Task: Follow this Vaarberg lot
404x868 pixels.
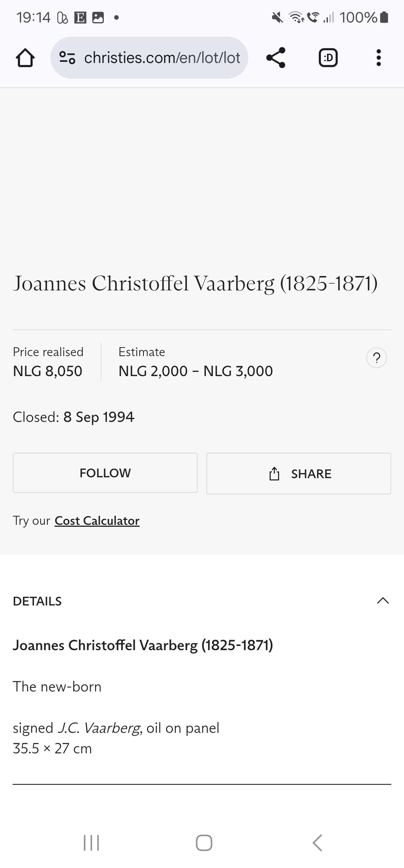Action: point(105,473)
